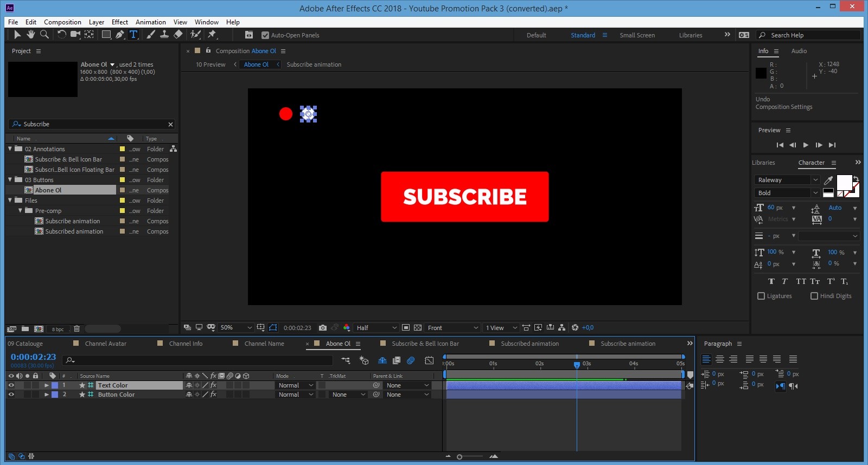Toggle Faux Bold text style
This screenshot has height=465, width=868.
[x=771, y=281]
